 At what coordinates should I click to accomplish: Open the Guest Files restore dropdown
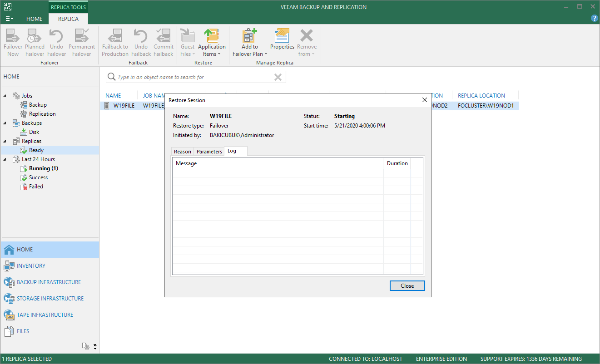188,43
